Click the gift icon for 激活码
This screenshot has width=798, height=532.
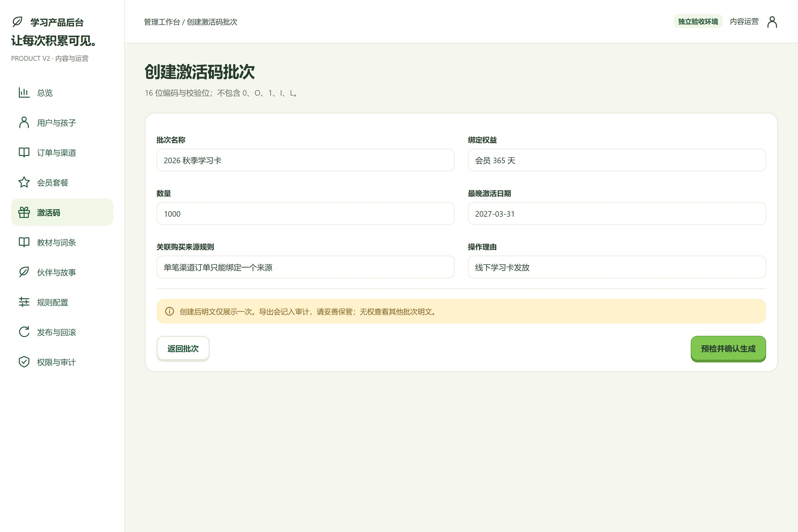(x=24, y=213)
